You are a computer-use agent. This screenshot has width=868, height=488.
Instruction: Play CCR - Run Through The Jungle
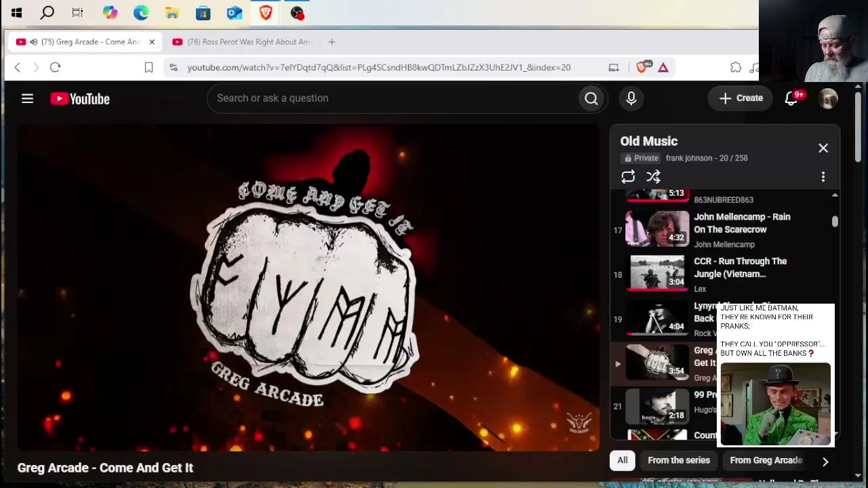click(725, 274)
